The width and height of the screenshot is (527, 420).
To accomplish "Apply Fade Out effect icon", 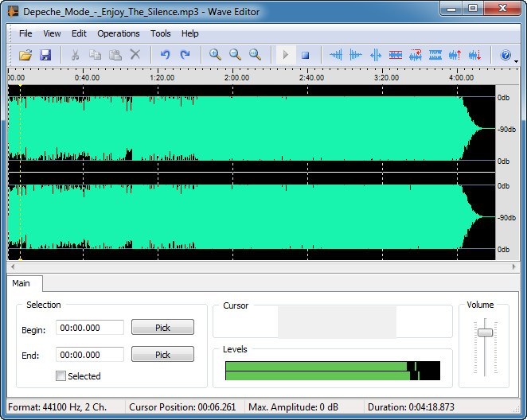I will [356, 55].
